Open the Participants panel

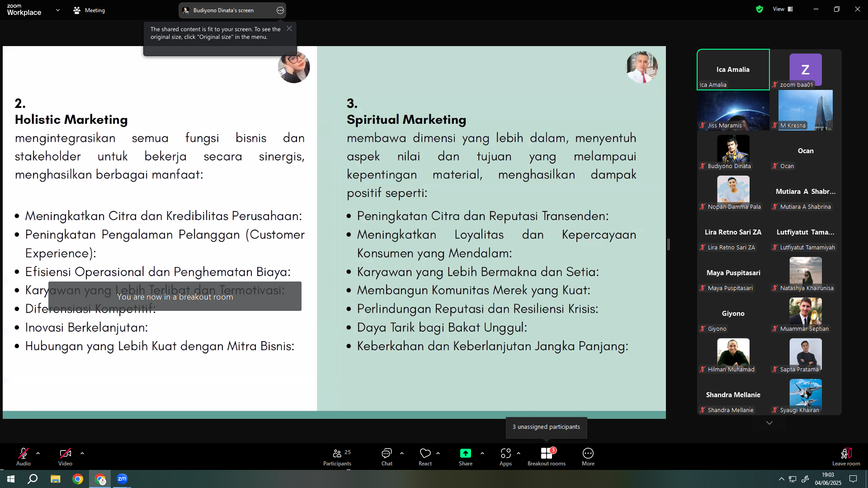[337, 456]
